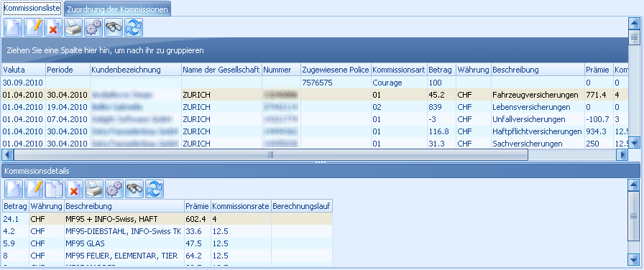Click the details Betrag value 24.1

[x=15, y=219]
